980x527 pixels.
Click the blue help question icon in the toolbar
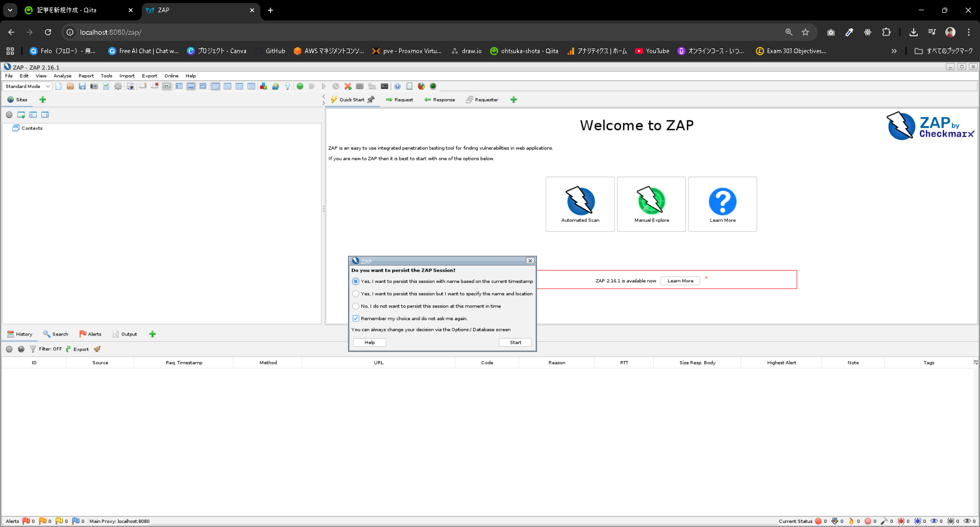pyautogui.click(x=397, y=86)
